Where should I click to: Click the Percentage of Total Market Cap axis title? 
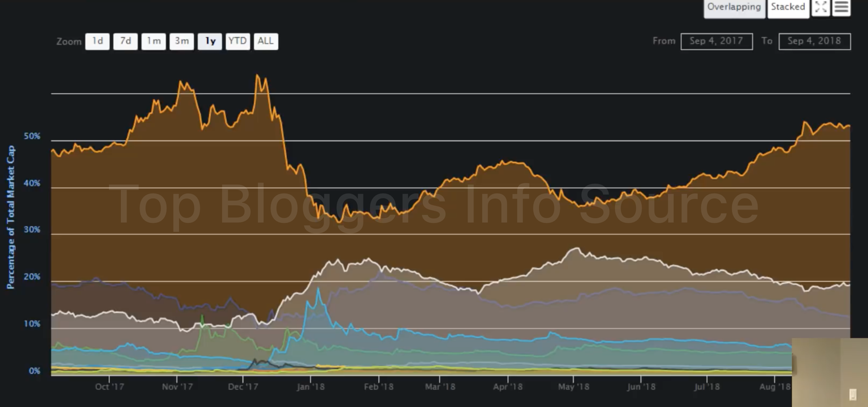click(11, 217)
